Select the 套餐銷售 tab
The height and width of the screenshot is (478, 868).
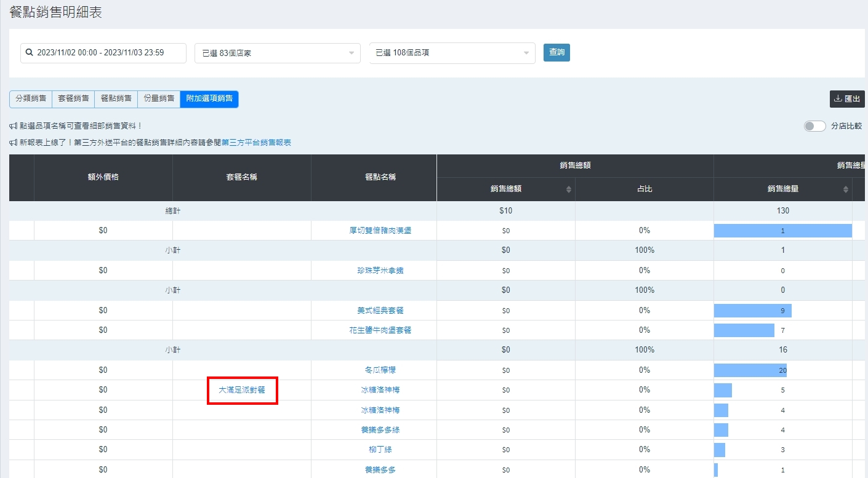[73, 99]
